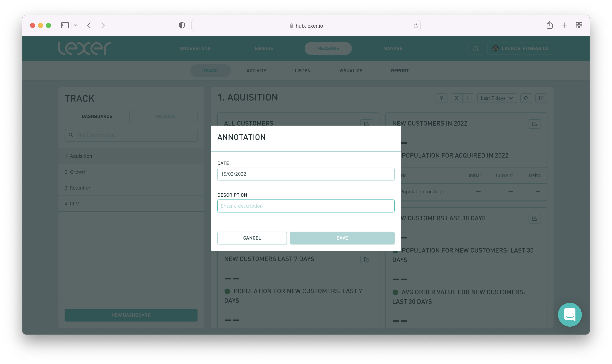Open the Engage menu
Viewport: 612px width, 364px height.
tap(264, 48)
